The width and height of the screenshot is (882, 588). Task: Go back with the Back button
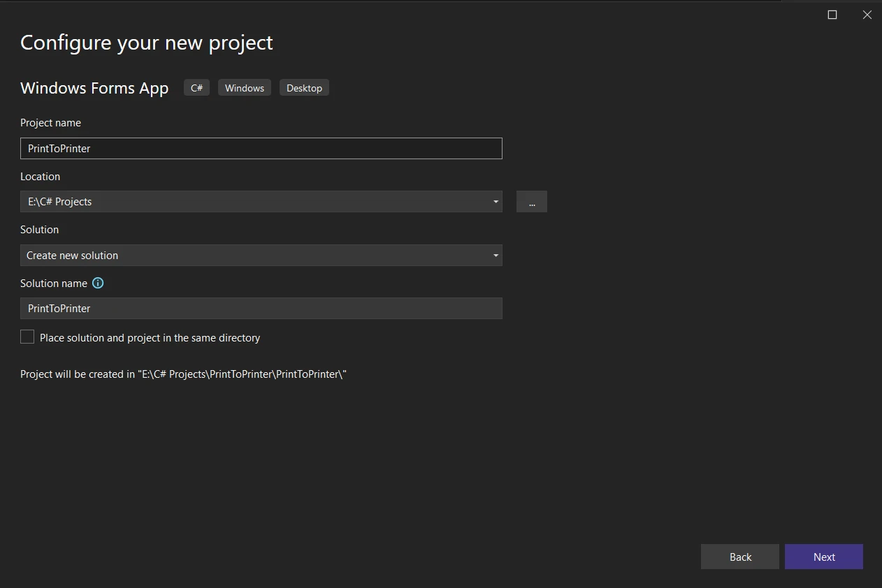click(x=739, y=557)
